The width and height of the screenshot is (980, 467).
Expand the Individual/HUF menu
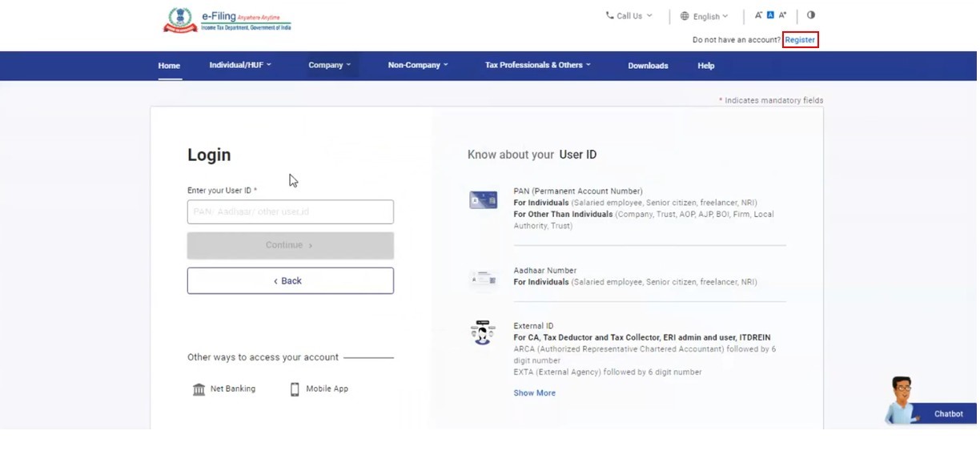(240, 66)
